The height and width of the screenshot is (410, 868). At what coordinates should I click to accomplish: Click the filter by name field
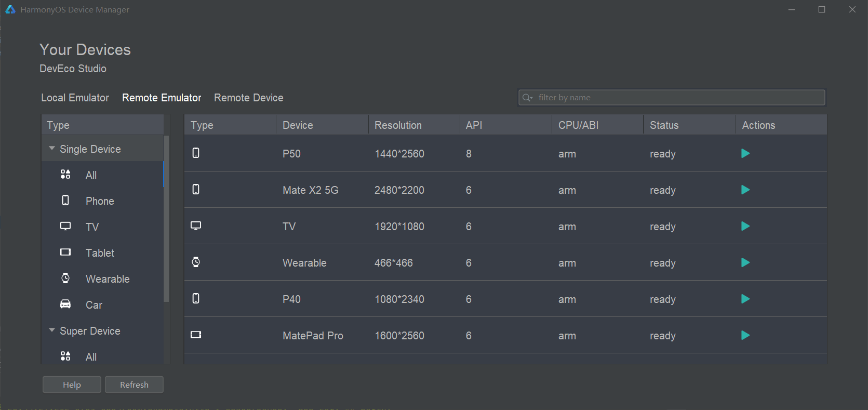pos(672,98)
